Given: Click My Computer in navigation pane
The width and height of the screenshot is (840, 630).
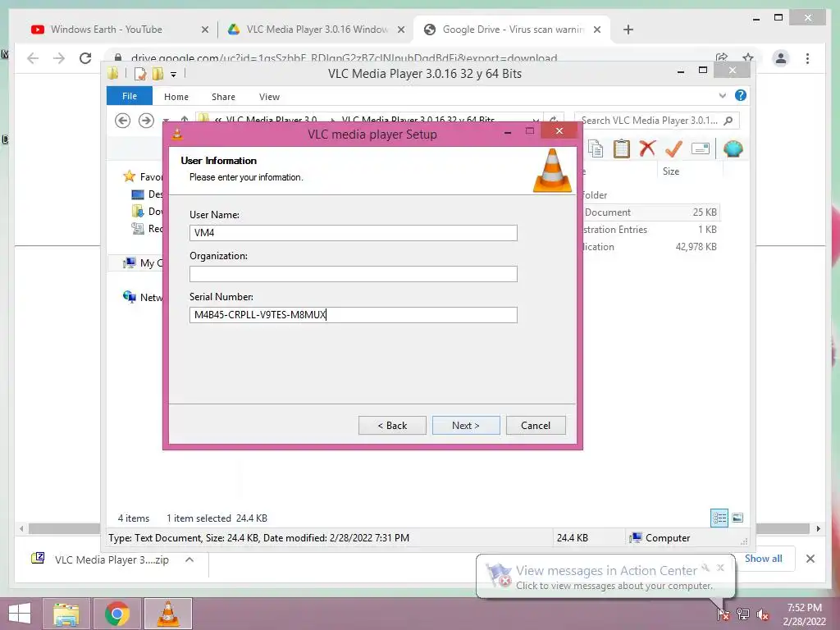Looking at the screenshot, I should 143,263.
